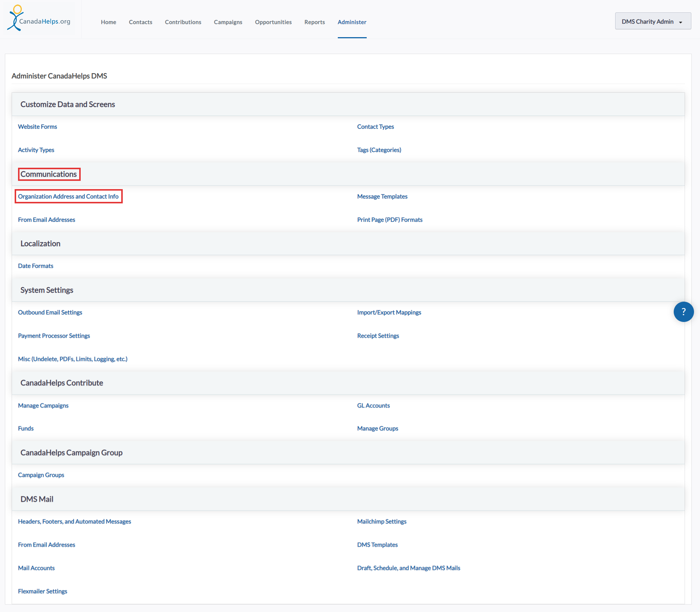Open the Website Forms link
Image resolution: width=700 pixels, height=612 pixels.
(x=38, y=127)
